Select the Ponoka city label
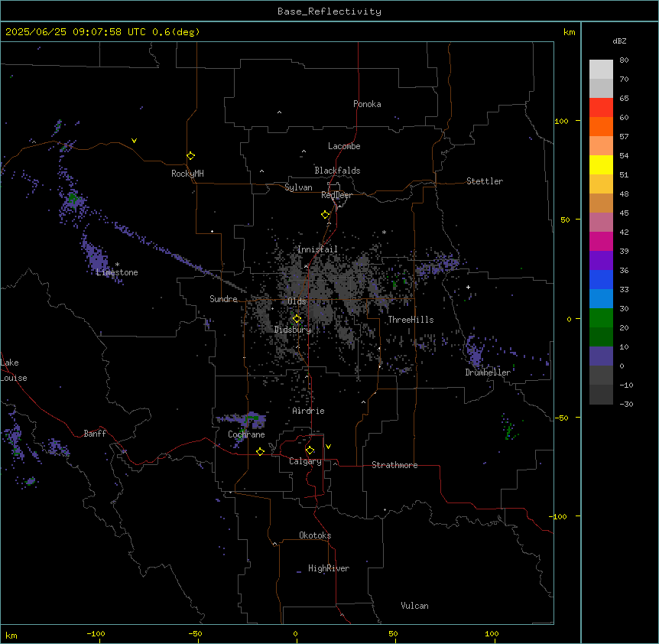The height and width of the screenshot is (644, 659). point(367,104)
